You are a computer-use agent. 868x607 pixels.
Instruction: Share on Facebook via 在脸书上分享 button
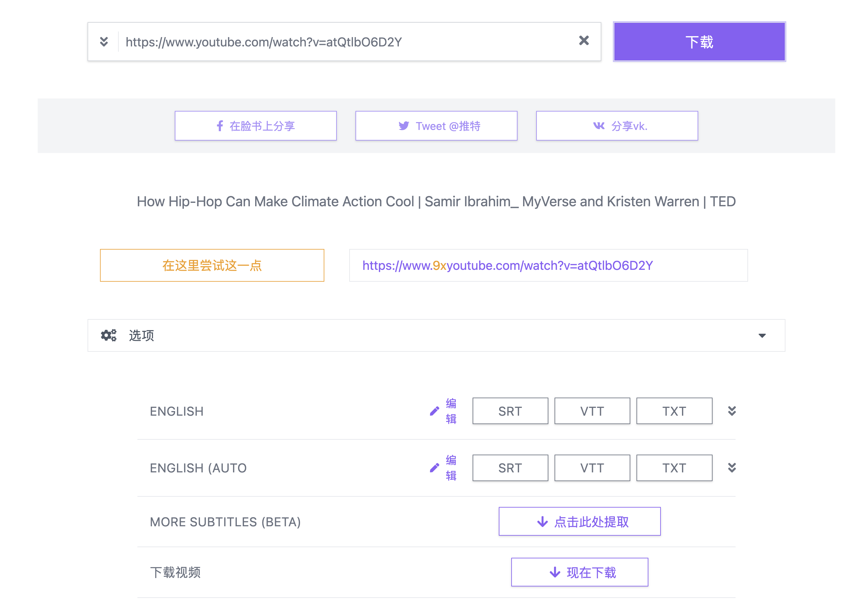point(255,126)
